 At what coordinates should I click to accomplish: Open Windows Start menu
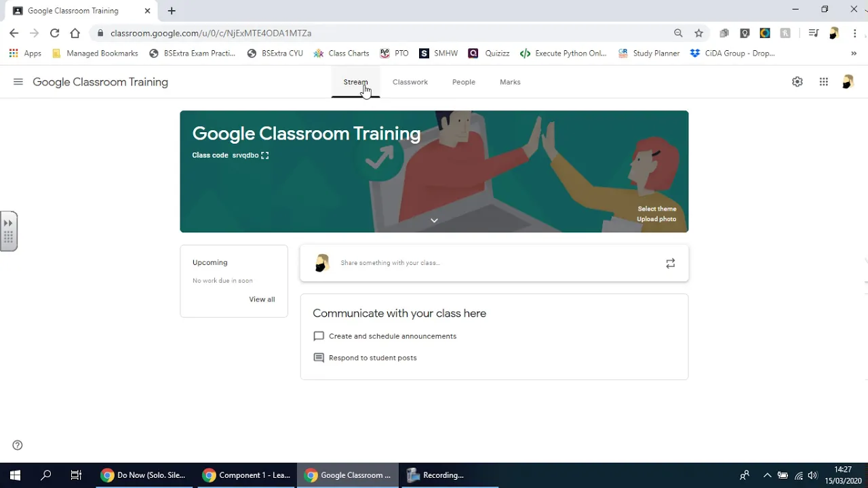click(15, 475)
